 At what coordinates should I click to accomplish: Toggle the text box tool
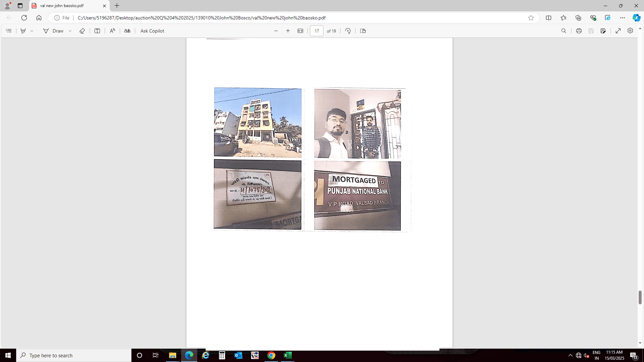pos(97,31)
